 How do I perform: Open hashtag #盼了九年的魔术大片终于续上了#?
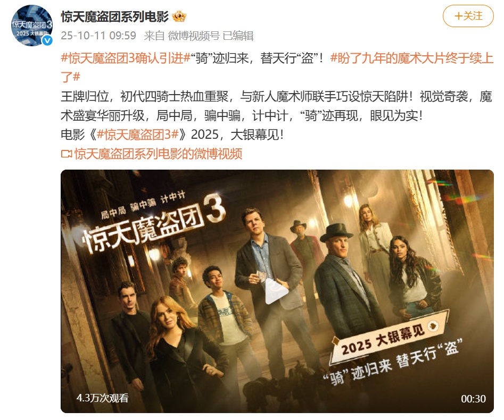(x=277, y=68)
